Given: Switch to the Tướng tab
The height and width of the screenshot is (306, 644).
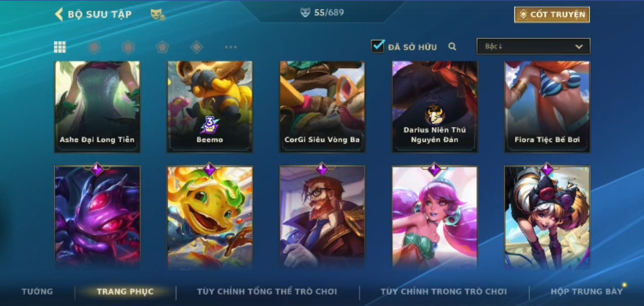Looking at the screenshot, I should pos(37,292).
